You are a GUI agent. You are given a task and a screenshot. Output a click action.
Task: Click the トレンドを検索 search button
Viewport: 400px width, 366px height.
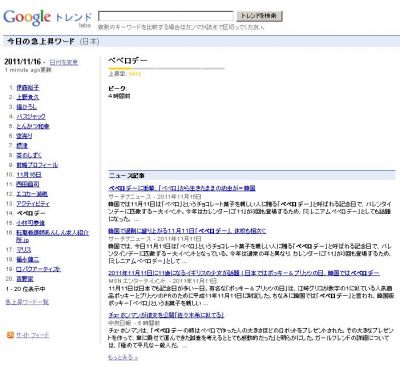point(259,16)
